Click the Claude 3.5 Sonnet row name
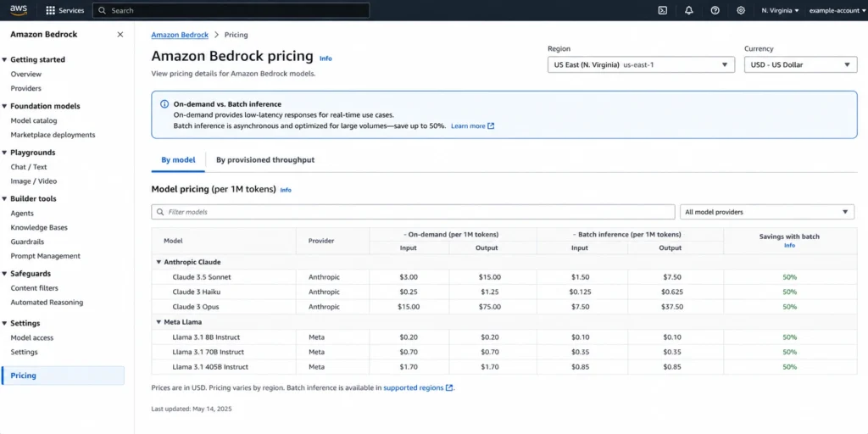This screenshot has height=434, width=868. coord(202,277)
